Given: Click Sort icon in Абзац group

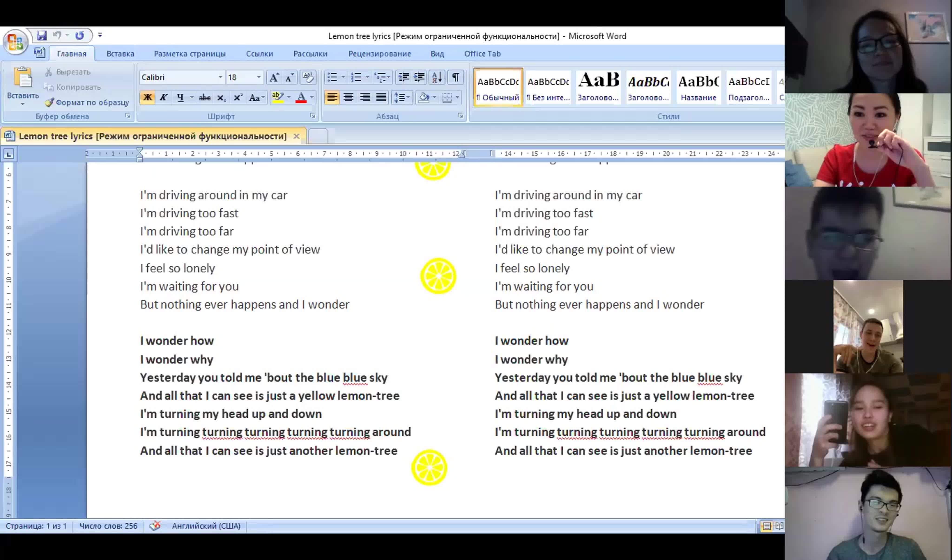Looking at the screenshot, I should click(437, 77).
